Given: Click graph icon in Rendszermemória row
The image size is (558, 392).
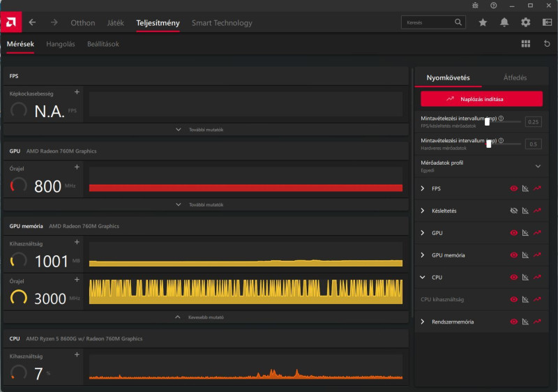Looking at the screenshot, I should [x=525, y=322].
